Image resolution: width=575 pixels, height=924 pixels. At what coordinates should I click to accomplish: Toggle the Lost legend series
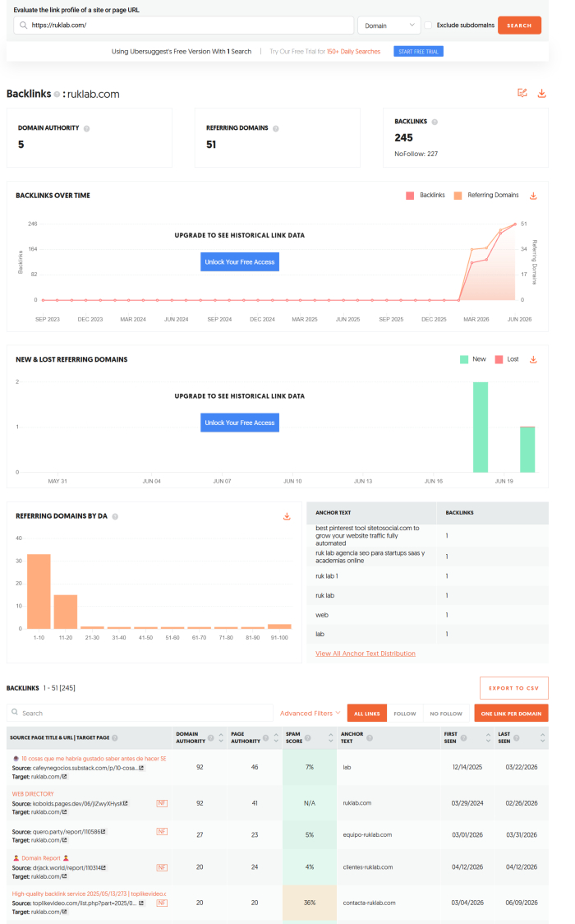click(507, 359)
